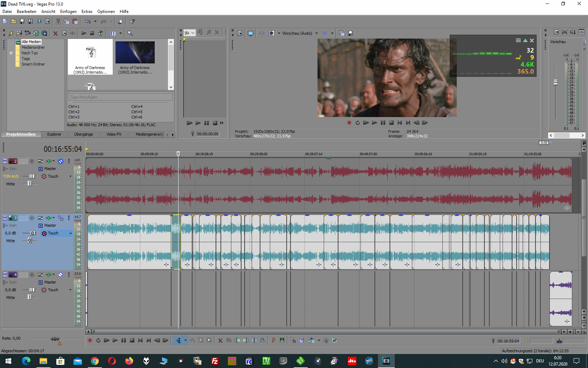The width and height of the screenshot is (588, 368).
Task: Click the Insert marker orange flag icon
Action: pyautogui.click(x=273, y=340)
